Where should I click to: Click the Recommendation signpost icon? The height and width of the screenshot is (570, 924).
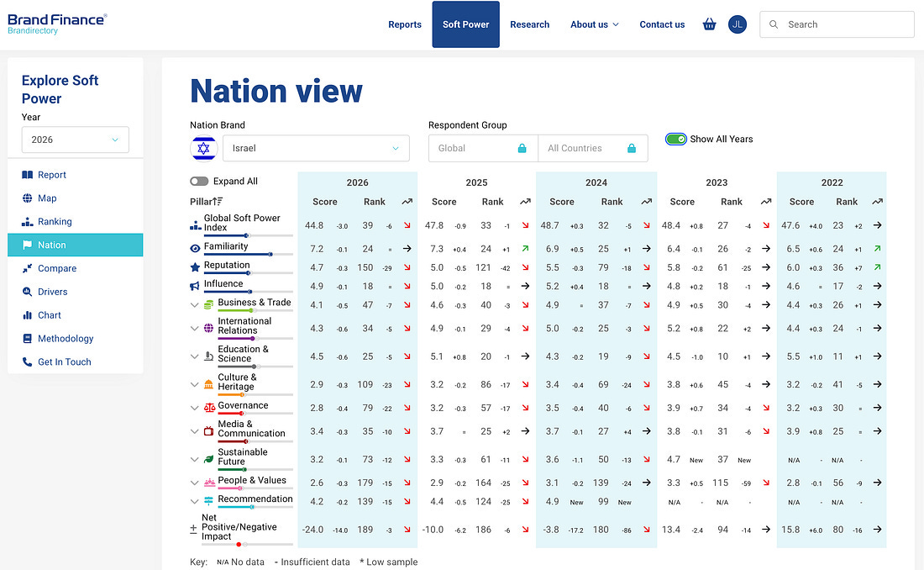coord(208,501)
